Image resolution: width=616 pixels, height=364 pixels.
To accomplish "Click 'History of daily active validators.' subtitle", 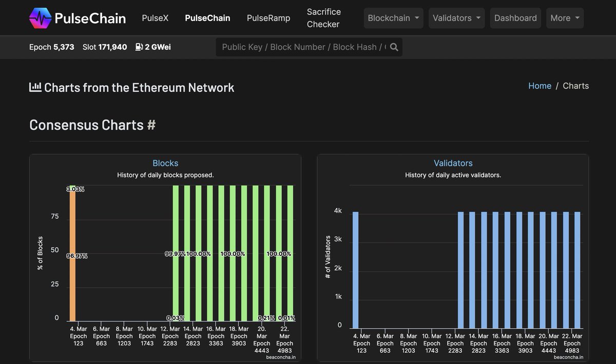I will pos(453,175).
